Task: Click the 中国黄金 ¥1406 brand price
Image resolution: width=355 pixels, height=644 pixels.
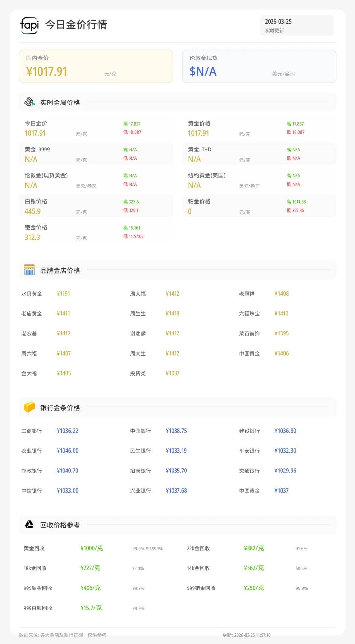Action: point(282,354)
